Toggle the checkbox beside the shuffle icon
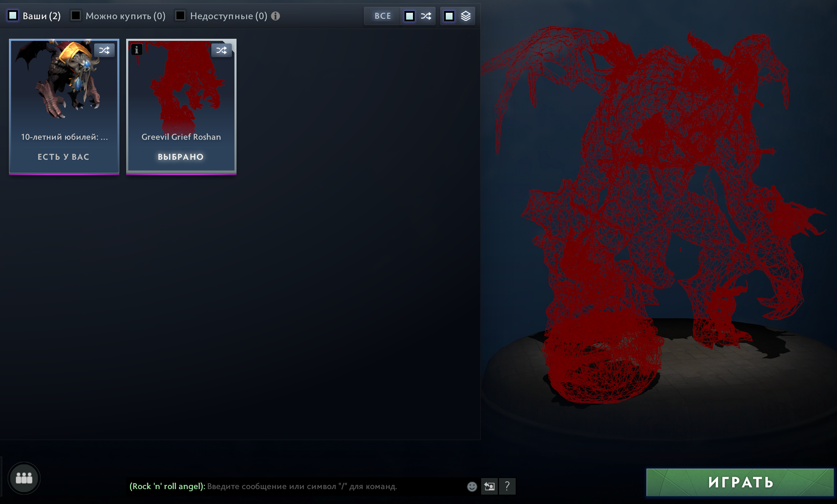Screen dimensions: 837x504 click(410, 16)
